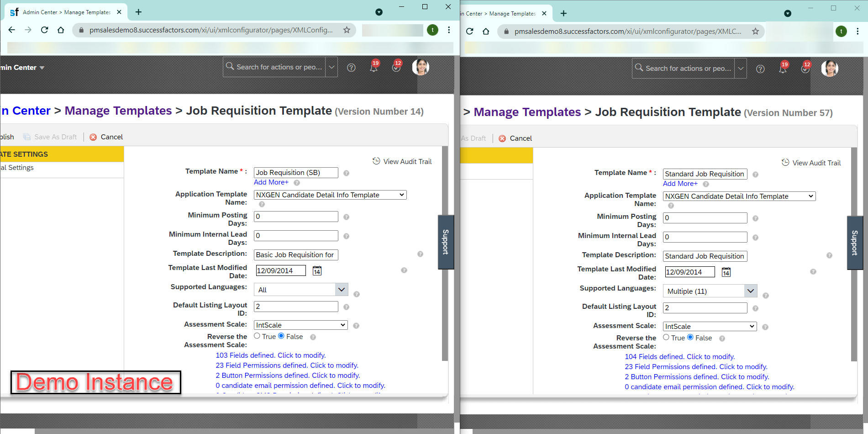Screen dimensions: 868x434
Task: Click Manage Templates breadcrumb in right window
Action: click(527, 112)
